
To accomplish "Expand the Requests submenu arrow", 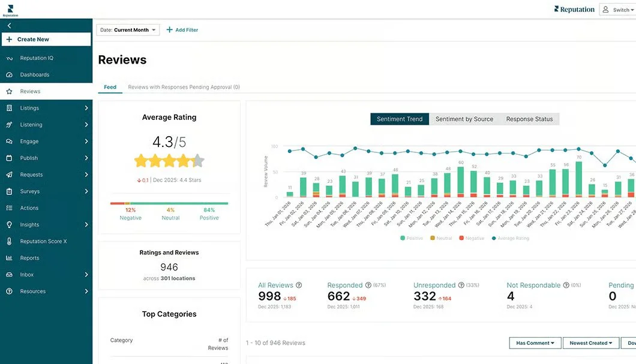I will click(86, 175).
